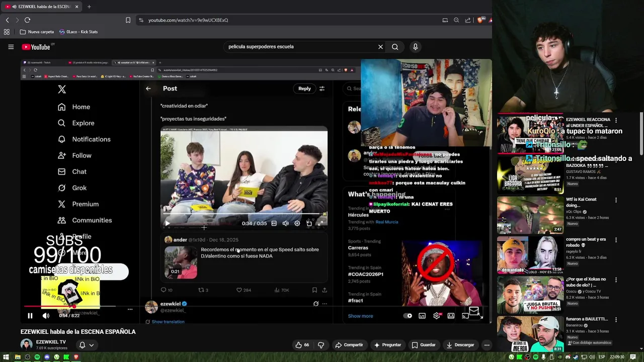644x362 pixels.
Task: Open notification bell dropdown for channel
Action: (86, 345)
